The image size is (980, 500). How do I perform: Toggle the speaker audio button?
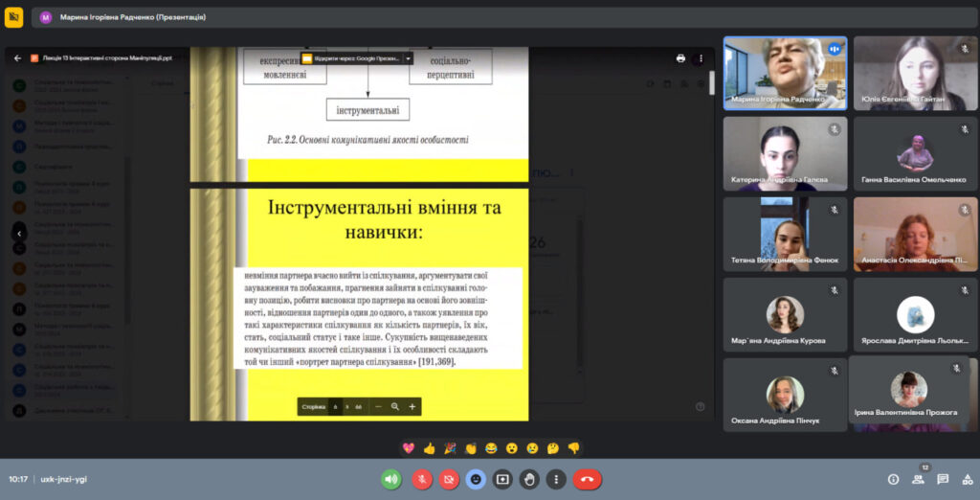coord(391,479)
